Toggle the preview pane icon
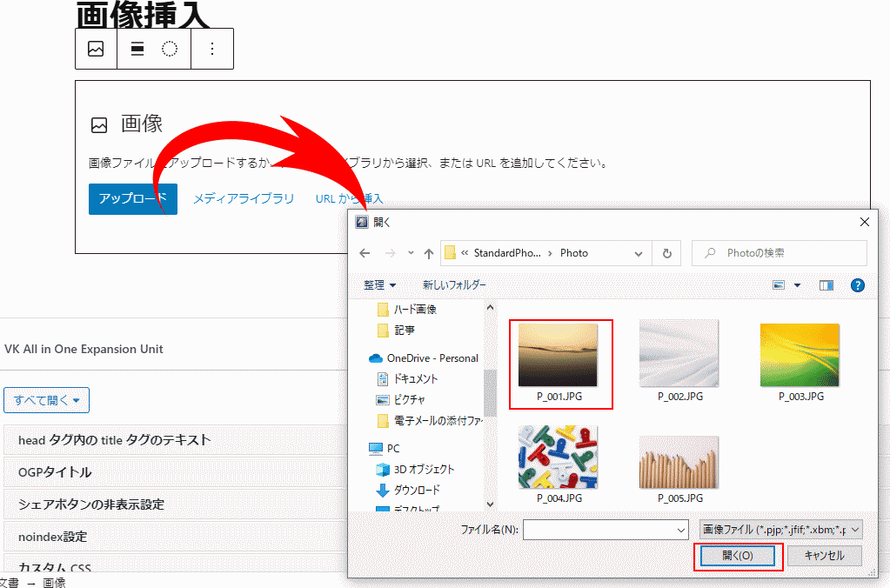The image size is (890, 588). point(826,285)
